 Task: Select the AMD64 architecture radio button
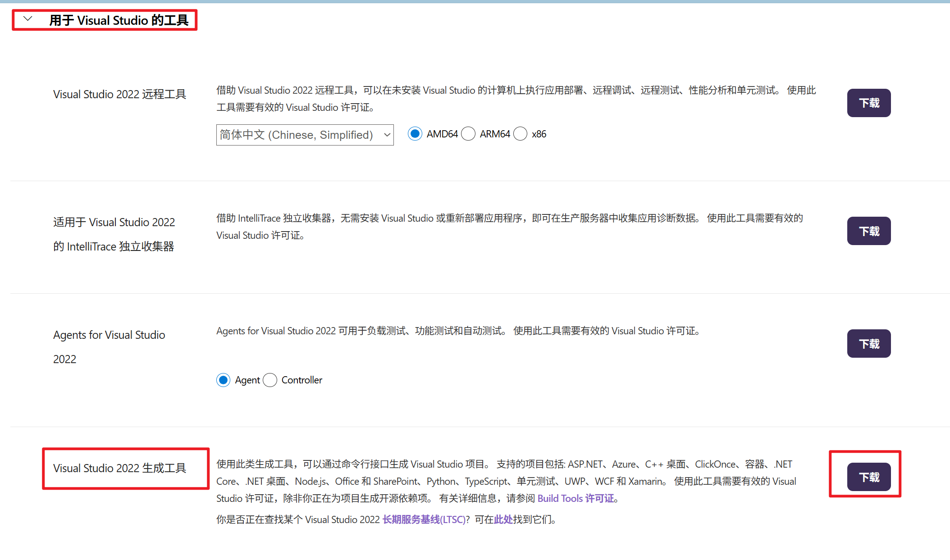click(x=415, y=134)
